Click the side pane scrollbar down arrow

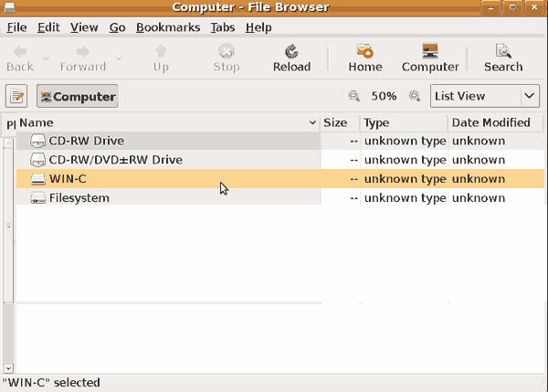click(8, 368)
